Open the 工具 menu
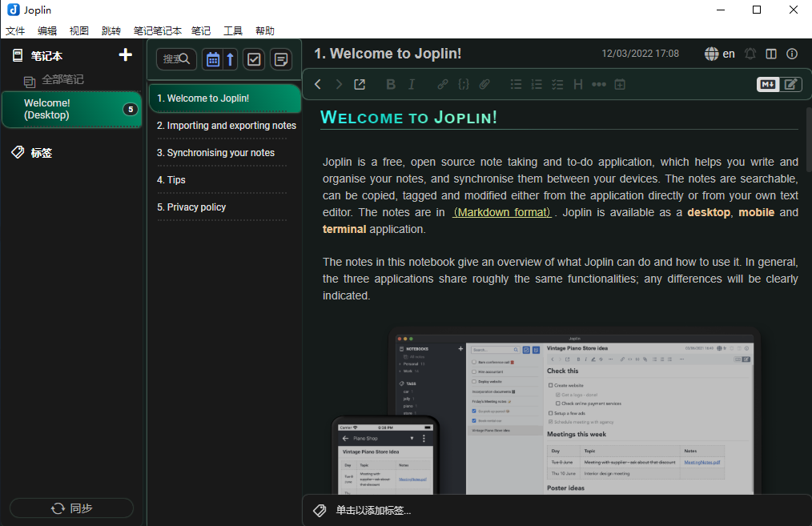The width and height of the screenshot is (812, 526). click(233, 31)
